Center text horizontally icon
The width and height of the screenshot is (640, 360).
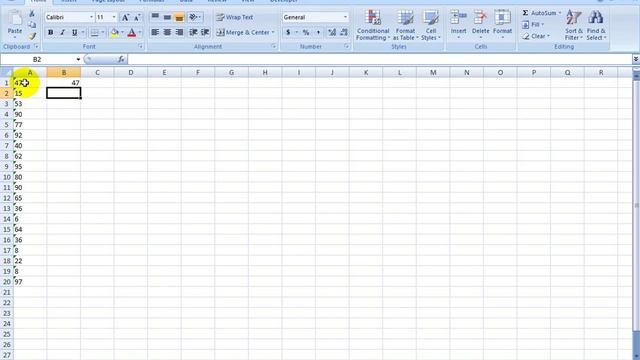167,32
